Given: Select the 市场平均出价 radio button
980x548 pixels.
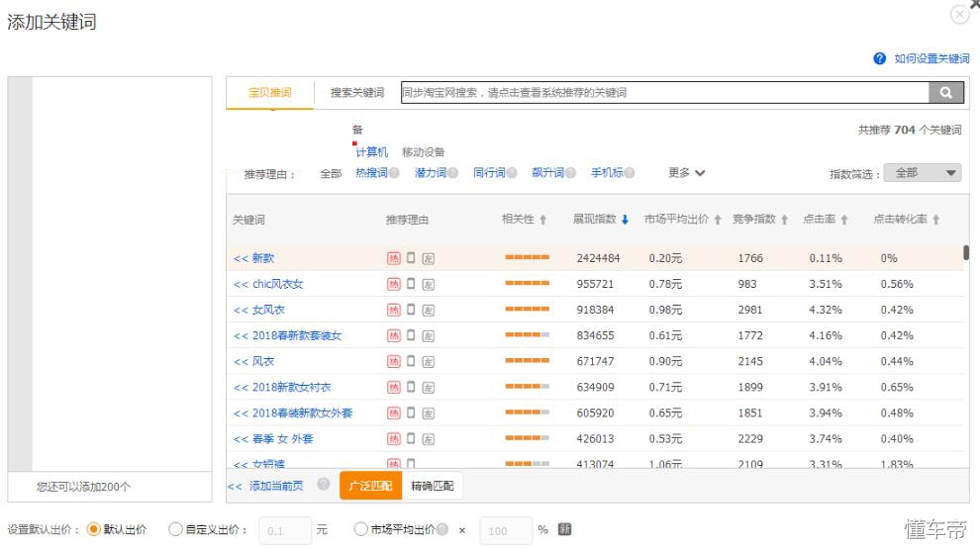Looking at the screenshot, I should [360, 529].
